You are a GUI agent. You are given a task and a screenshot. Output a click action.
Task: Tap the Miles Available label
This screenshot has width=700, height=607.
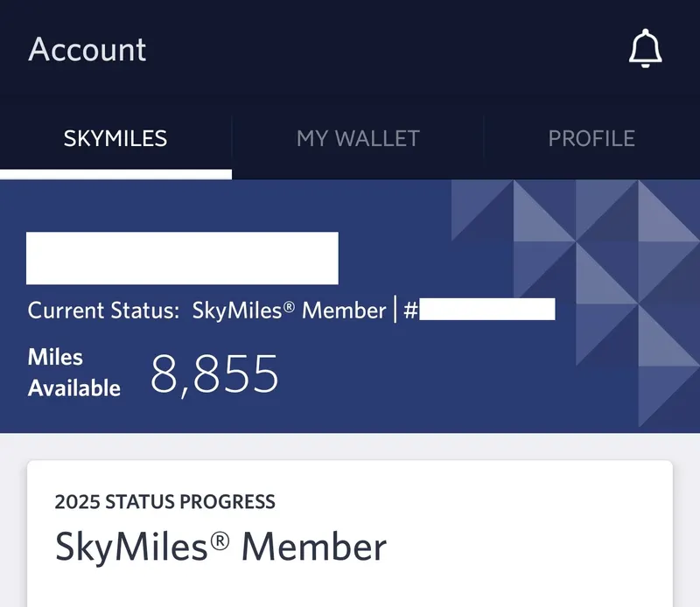(x=73, y=373)
